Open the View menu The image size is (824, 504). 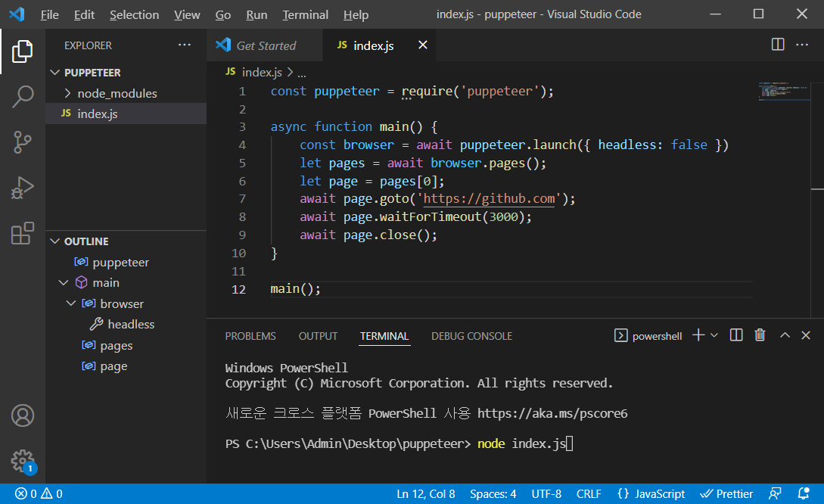[187, 14]
